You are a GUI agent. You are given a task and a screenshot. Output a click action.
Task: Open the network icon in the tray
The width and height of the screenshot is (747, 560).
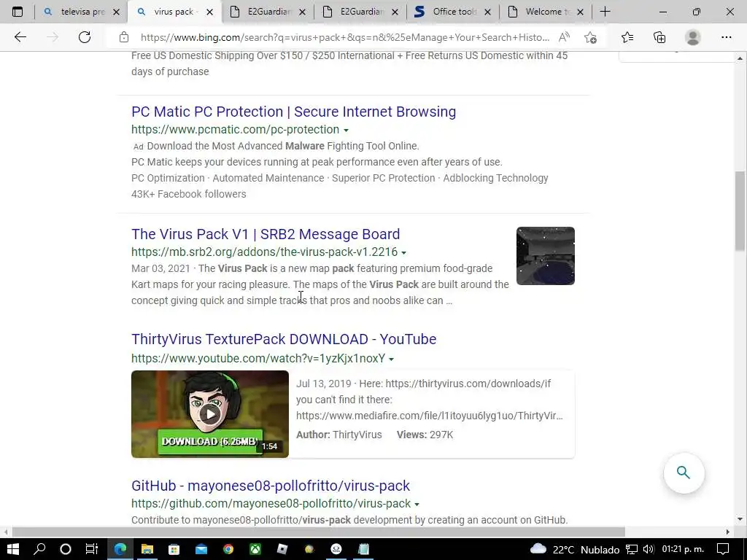tap(632, 550)
